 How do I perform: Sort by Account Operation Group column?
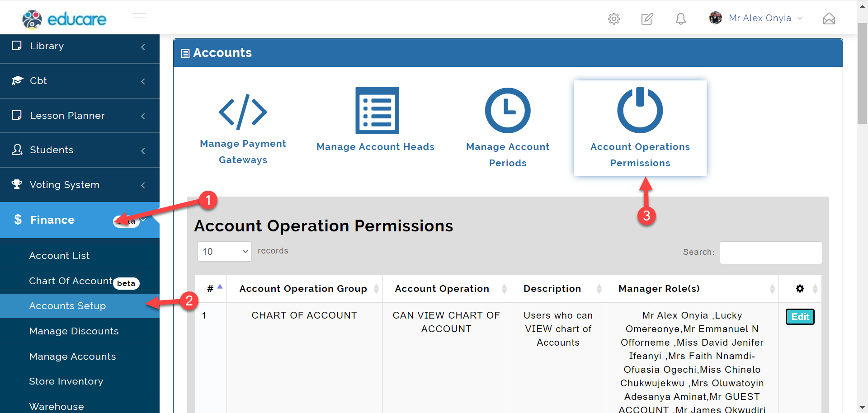point(305,289)
